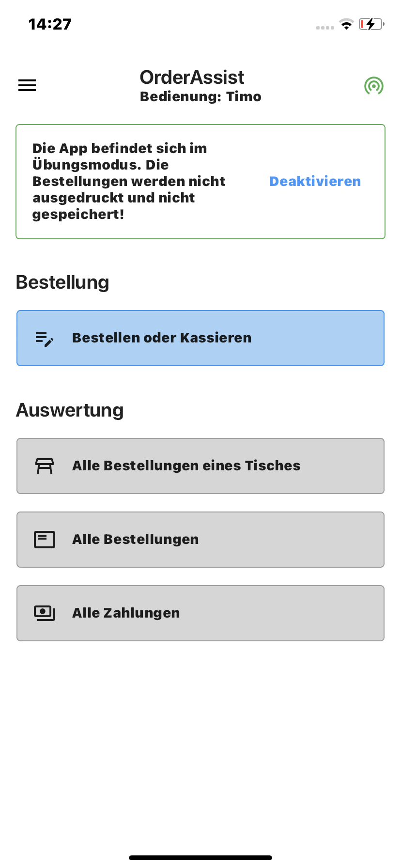
Task: Tap the 14:27 clock in status bar
Action: [x=50, y=24]
